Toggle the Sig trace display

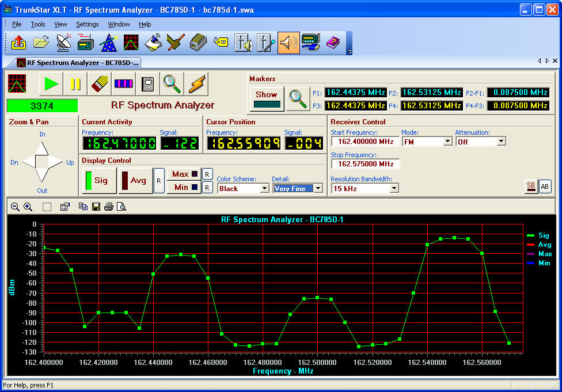(99, 181)
